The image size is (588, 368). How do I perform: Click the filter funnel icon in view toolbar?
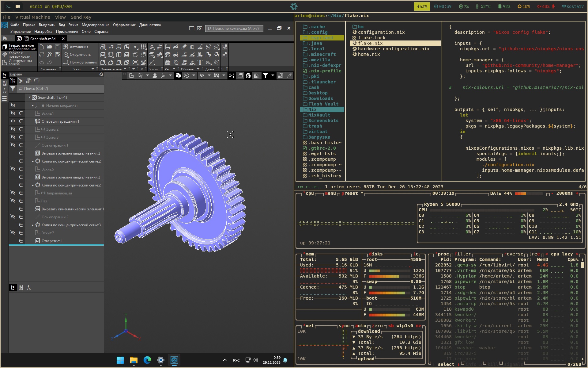pyautogui.click(x=266, y=75)
